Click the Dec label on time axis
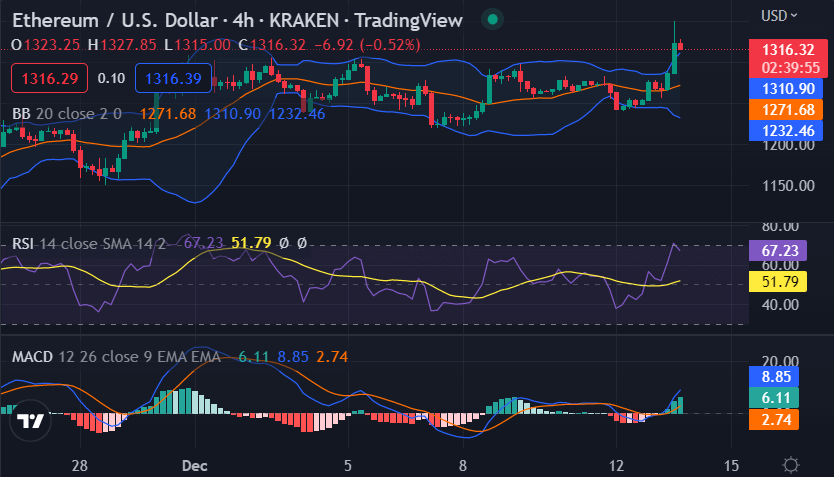 tap(195, 466)
